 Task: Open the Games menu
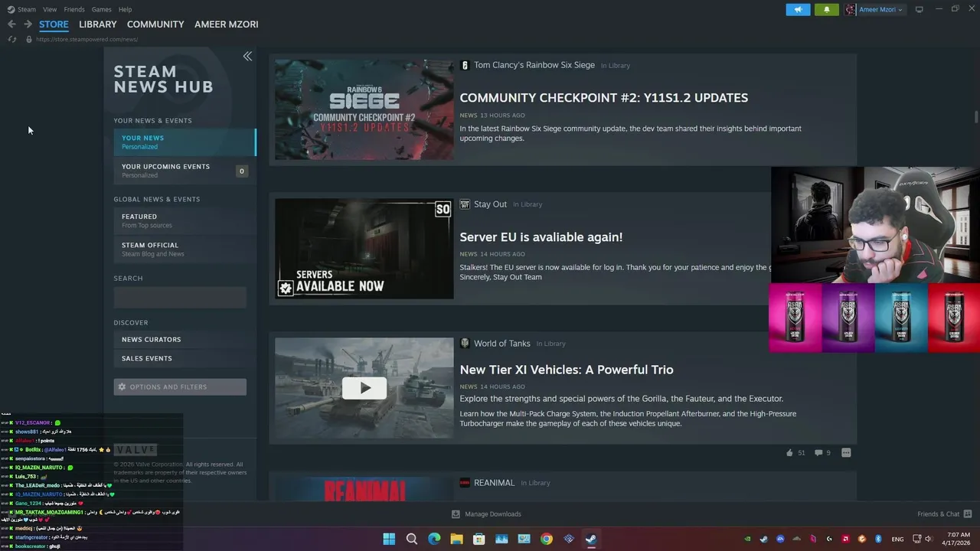[101, 9]
